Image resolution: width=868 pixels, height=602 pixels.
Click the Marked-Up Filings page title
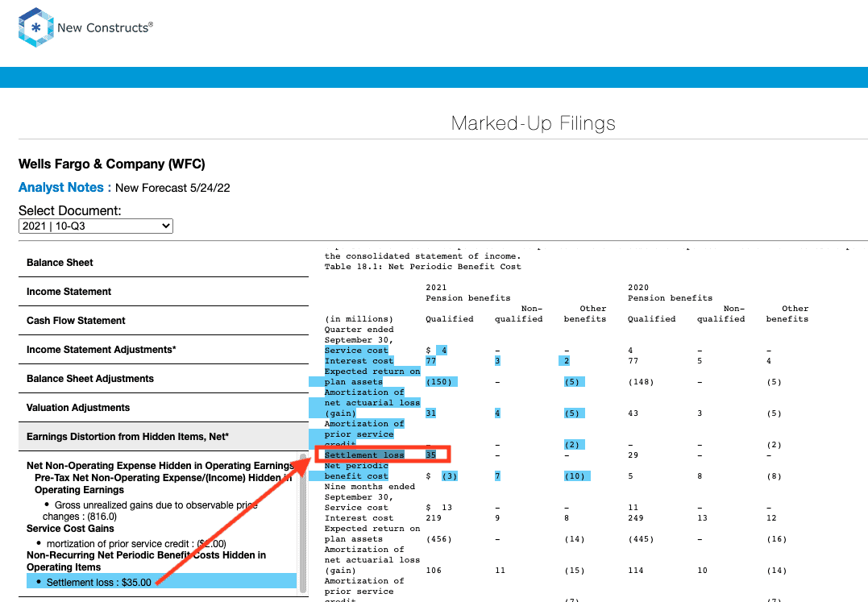point(533,122)
